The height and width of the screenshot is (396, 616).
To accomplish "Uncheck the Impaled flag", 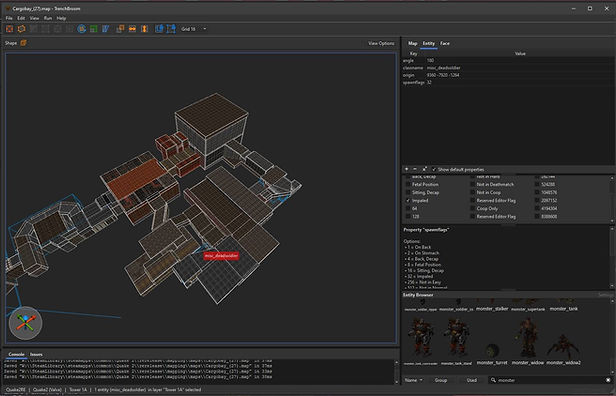I will (x=408, y=200).
